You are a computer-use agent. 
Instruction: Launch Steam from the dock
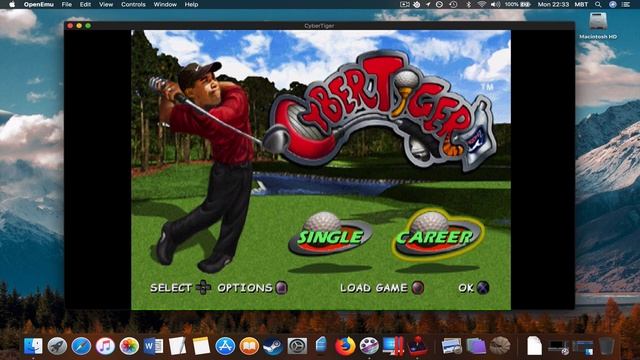[273, 346]
